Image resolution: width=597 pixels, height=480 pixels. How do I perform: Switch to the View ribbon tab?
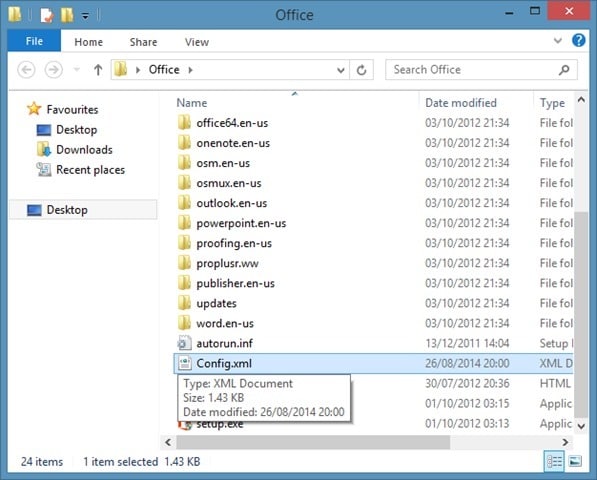(197, 42)
